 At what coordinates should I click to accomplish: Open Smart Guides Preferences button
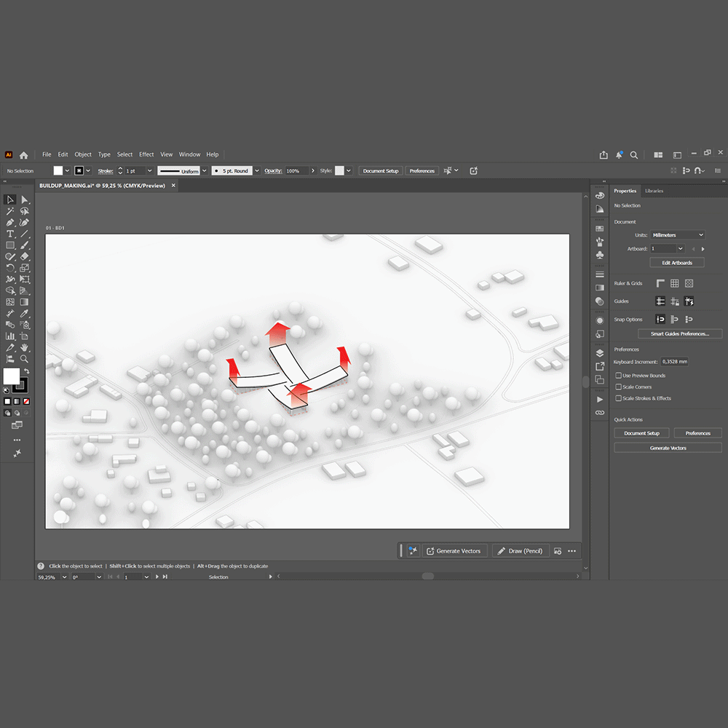coord(680,334)
